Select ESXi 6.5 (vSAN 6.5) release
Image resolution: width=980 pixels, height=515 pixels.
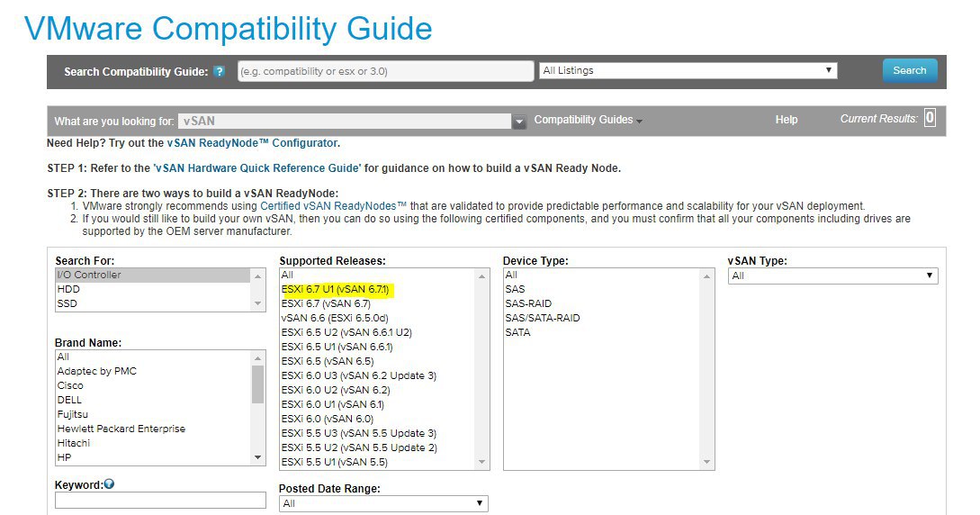[x=377, y=361]
